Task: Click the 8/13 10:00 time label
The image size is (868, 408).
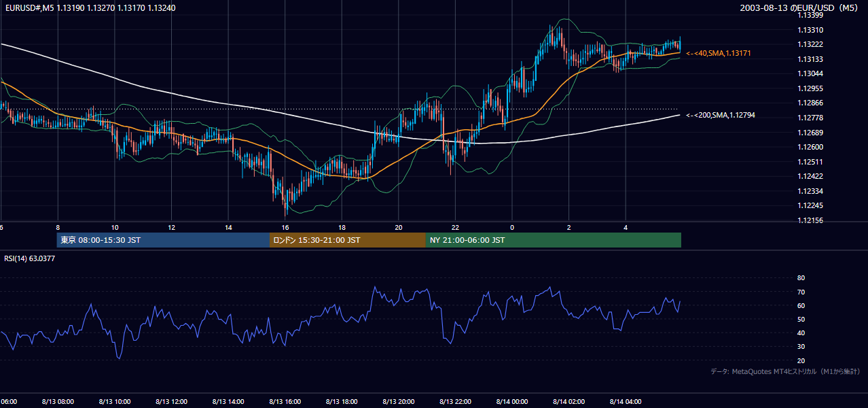Action: 115,402
